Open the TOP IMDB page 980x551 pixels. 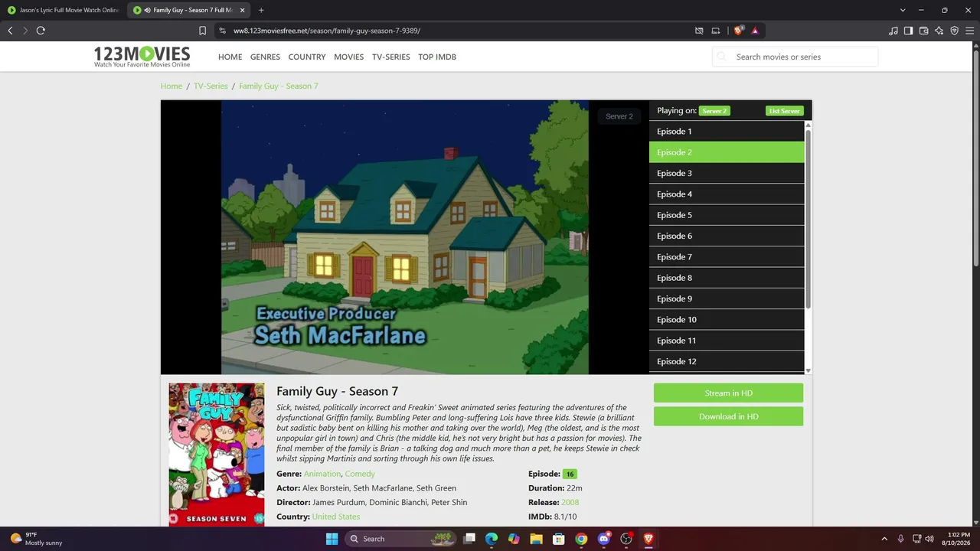point(437,57)
